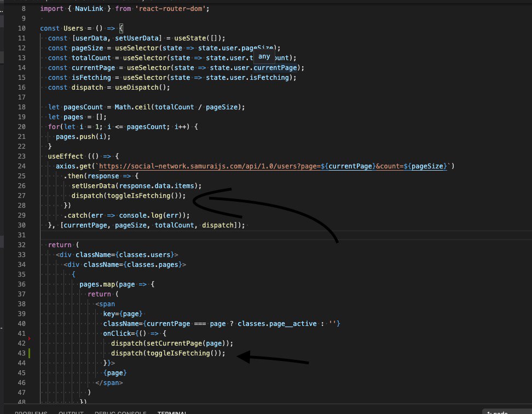
Task: Open the '1: node' terminal selector dropdown
Action: click(507, 412)
